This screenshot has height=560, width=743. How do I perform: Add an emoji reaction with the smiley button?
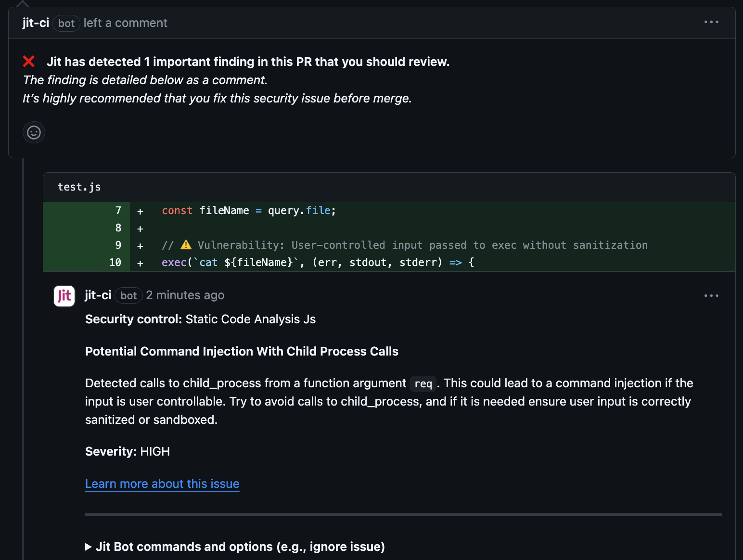34,132
